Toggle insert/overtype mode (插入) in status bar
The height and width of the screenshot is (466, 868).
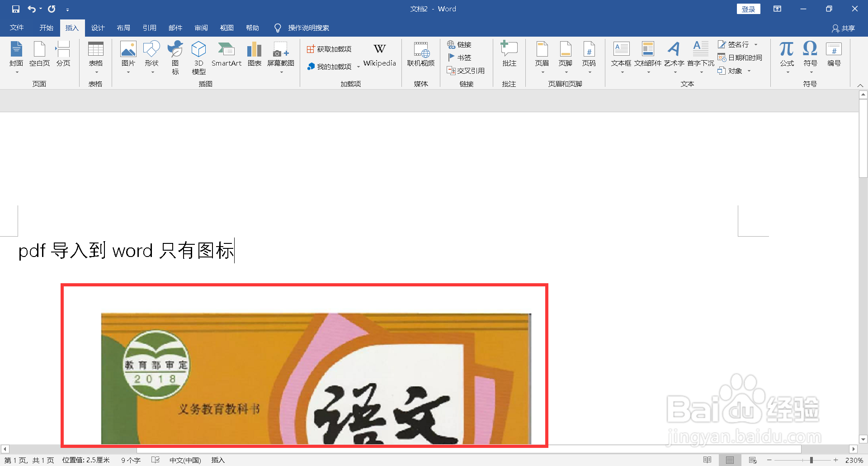coord(218,460)
